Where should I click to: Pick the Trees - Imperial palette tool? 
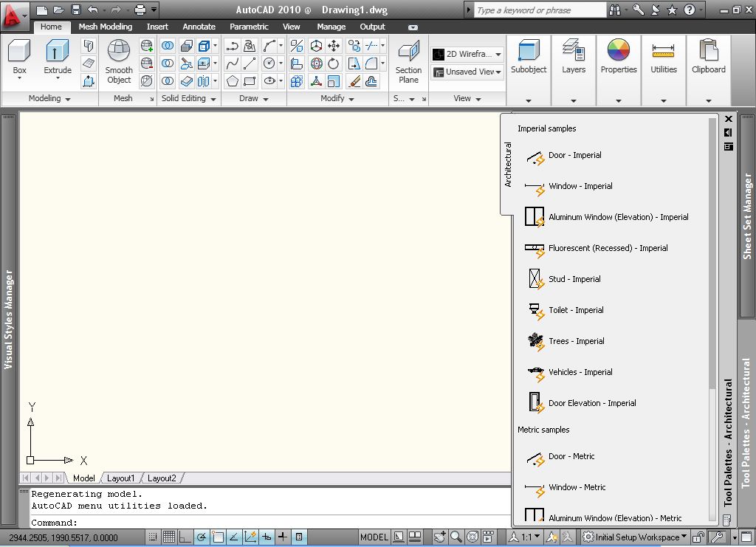(x=576, y=341)
